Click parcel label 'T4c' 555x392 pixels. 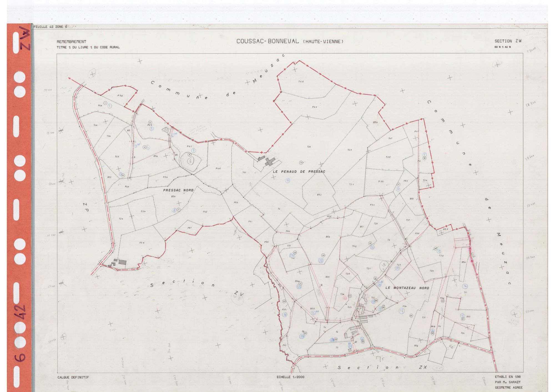tap(244, 173)
